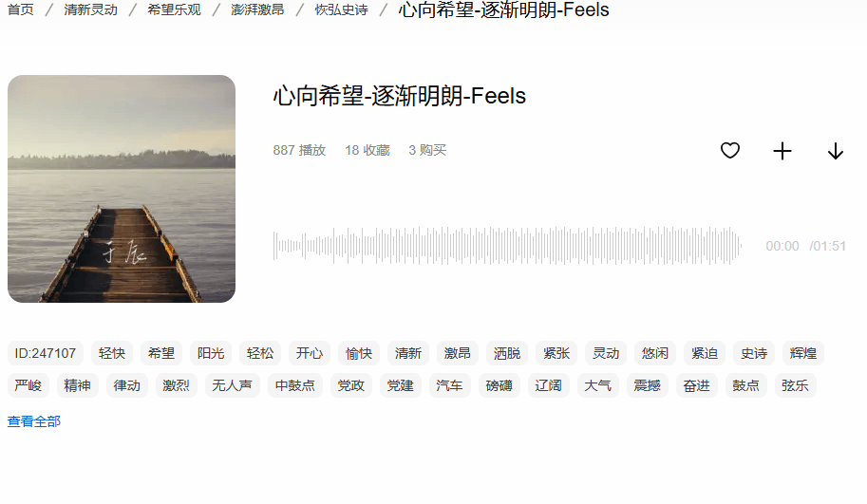The width and height of the screenshot is (867, 504).
Task: Choose the 党建 tag
Action: click(400, 385)
